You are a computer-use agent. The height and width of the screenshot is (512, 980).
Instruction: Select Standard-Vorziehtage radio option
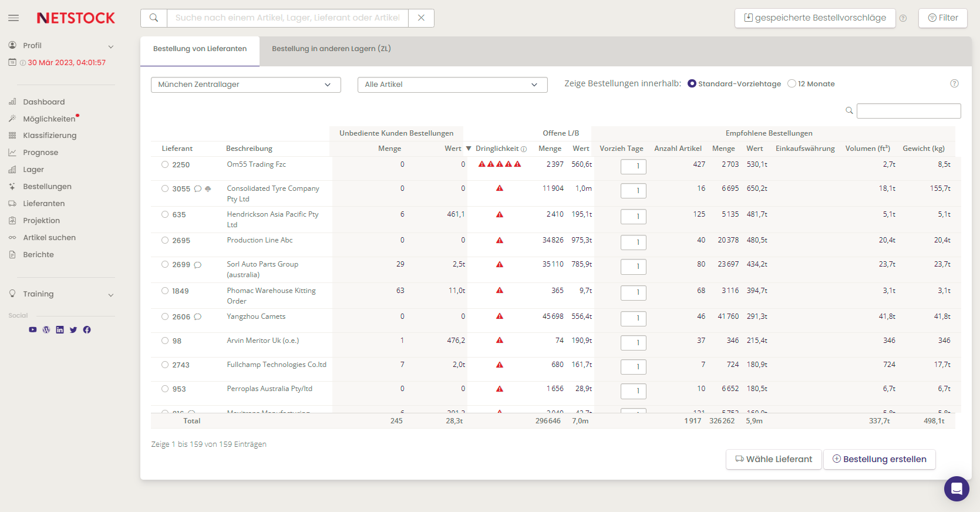[x=692, y=84]
